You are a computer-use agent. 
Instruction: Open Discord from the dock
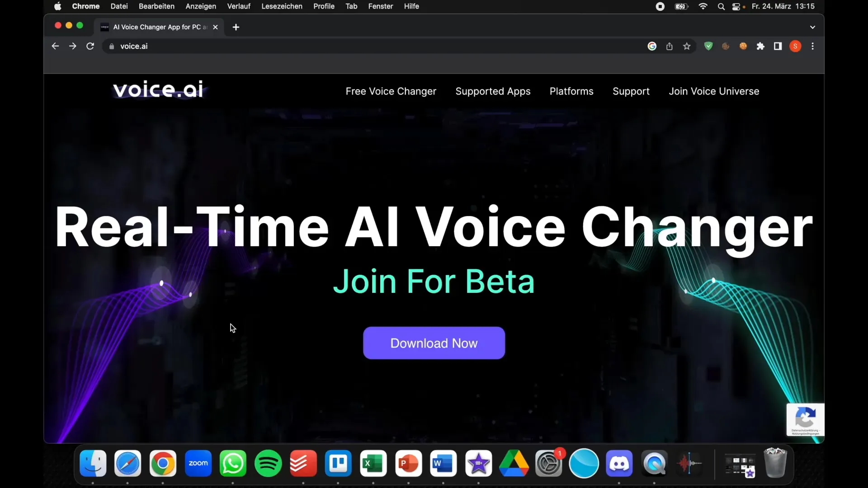pos(619,464)
